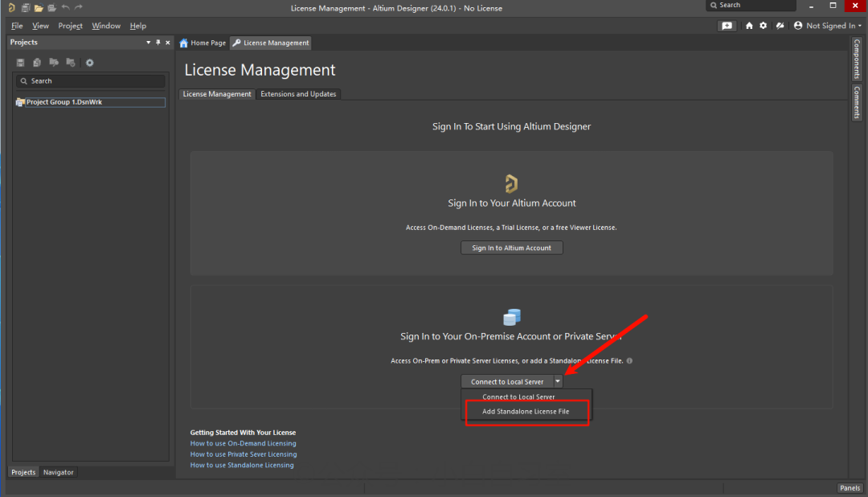This screenshot has height=497, width=868.
Task: Click the arrow beside the Connect to Local Server button
Action: [x=558, y=381]
